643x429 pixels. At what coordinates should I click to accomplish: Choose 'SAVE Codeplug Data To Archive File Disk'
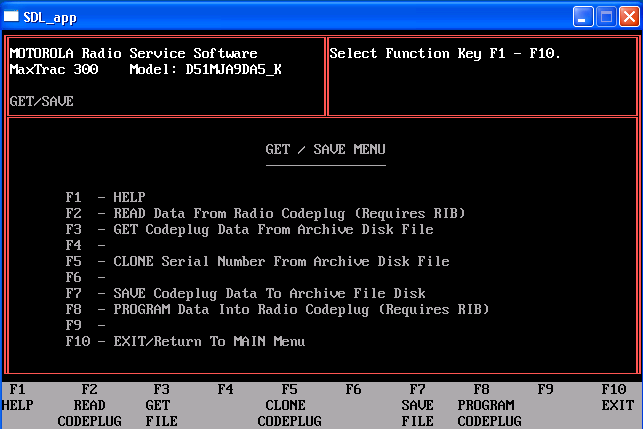coord(246,293)
